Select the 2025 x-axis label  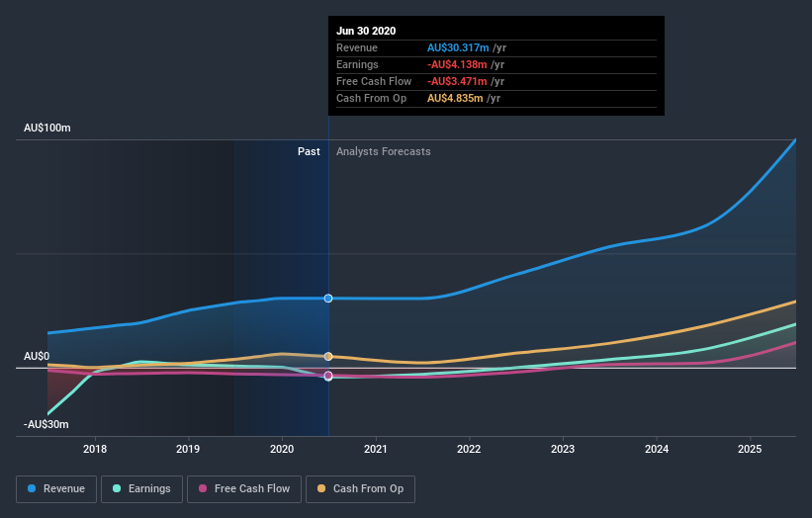click(750, 449)
